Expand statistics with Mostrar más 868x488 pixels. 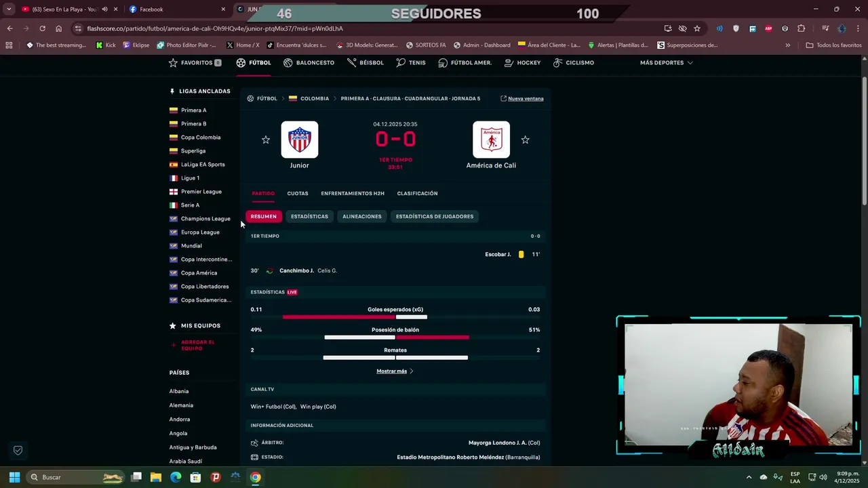pos(395,371)
